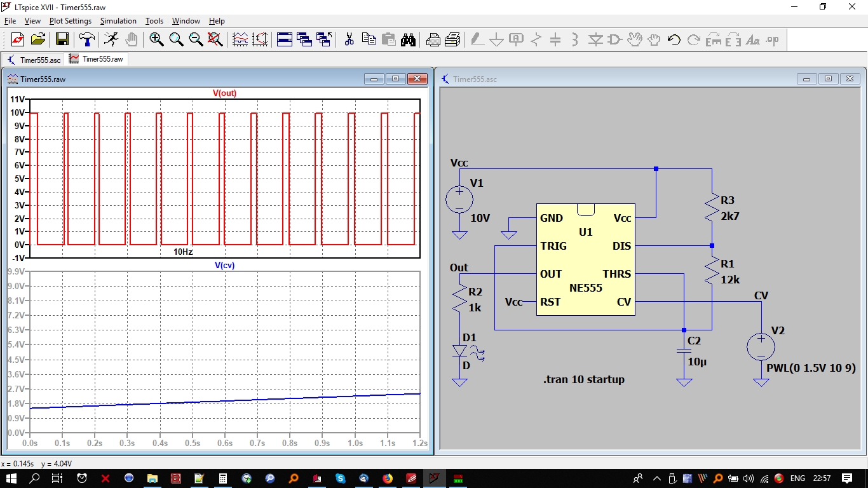Click the Undo arrow icon

[674, 39]
